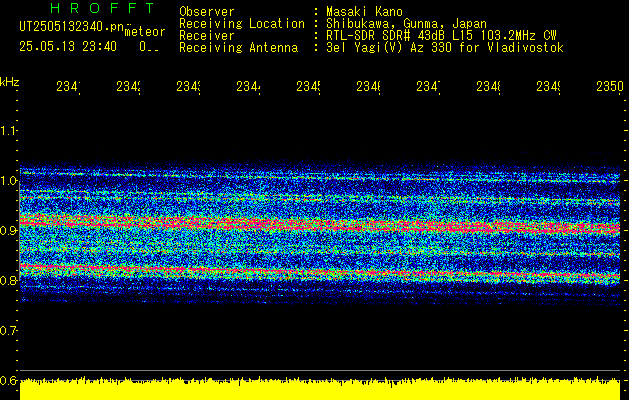This screenshot has width=629, height=400.
Task: Click the 0.9 frequency axis label
Action: point(8,231)
